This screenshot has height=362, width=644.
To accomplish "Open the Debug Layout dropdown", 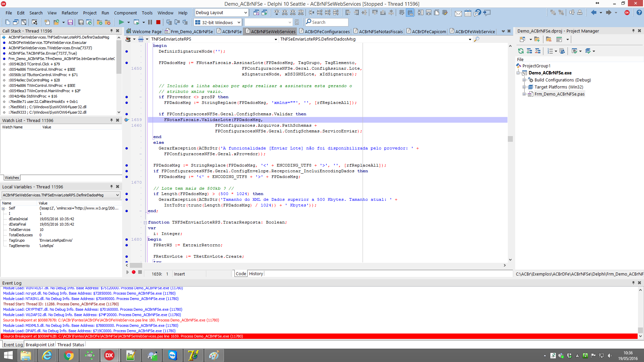I will pyautogui.click(x=246, y=13).
